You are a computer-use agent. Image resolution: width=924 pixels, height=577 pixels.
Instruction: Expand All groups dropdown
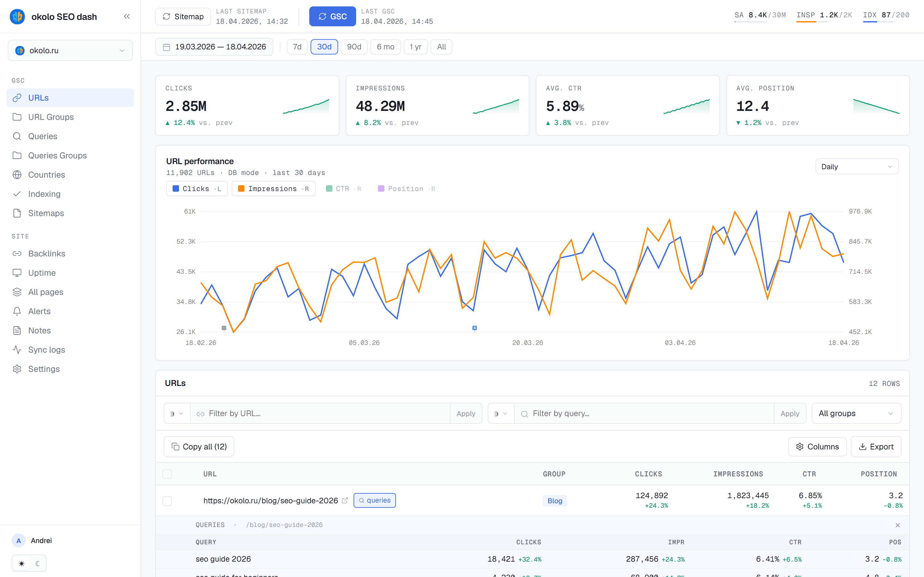pyautogui.click(x=856, y=413)
